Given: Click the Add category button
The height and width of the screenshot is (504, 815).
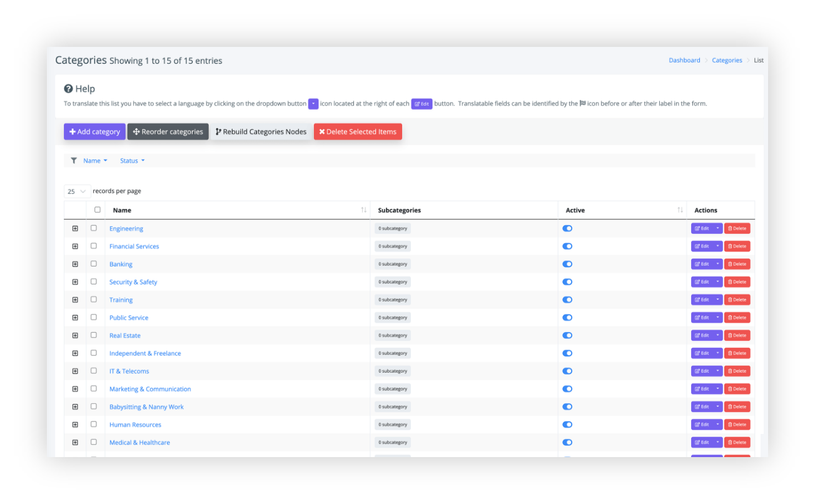Looking at the screenshot, I should pyautogui.click(x=94, y=131).
